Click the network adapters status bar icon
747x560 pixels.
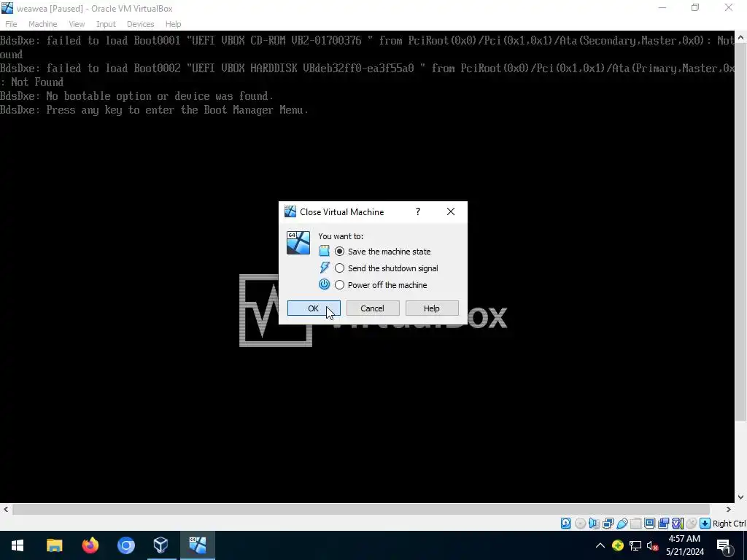[x=608, y=524]
